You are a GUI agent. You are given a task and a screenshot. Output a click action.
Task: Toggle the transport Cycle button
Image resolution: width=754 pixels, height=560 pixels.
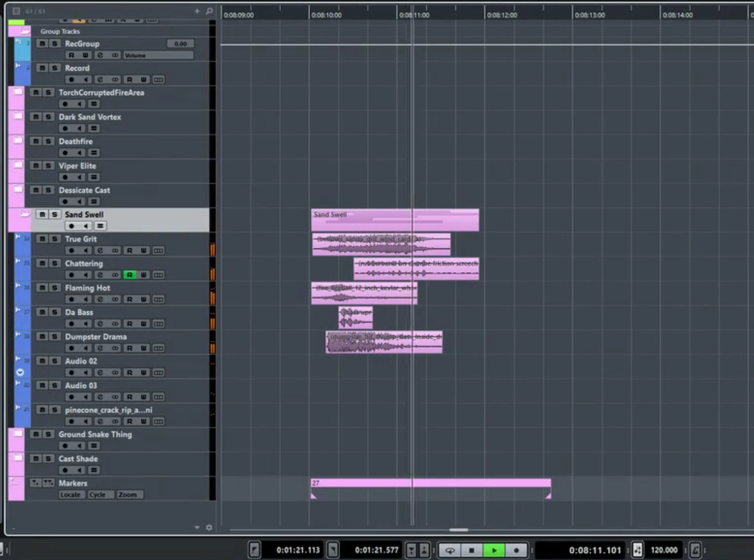pos(450,550)
